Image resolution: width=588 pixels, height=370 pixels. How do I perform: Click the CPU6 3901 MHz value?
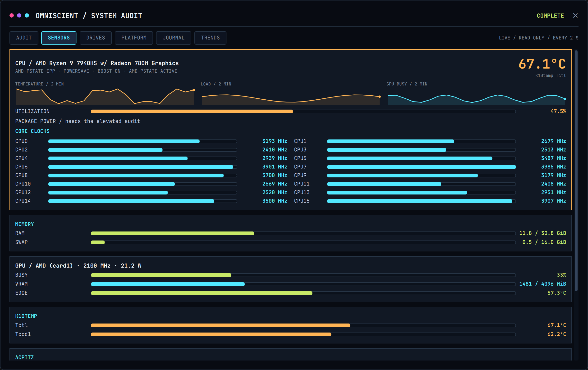click(x=275, y=167)
